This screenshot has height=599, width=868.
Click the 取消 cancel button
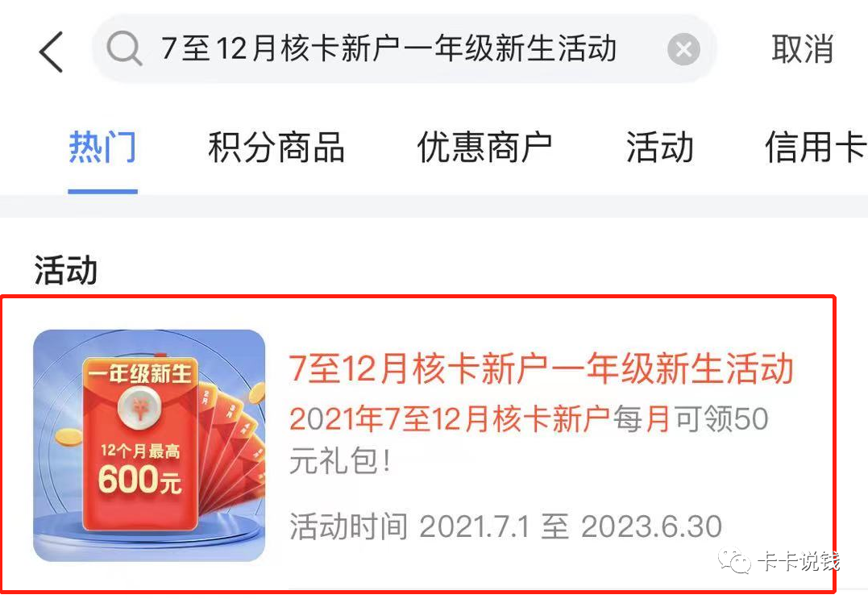click(802, 48)
